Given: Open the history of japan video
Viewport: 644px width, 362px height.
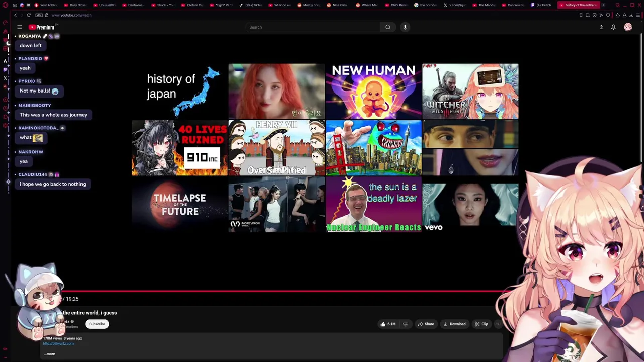Looking at the screenshot, I should pos(180,91).
